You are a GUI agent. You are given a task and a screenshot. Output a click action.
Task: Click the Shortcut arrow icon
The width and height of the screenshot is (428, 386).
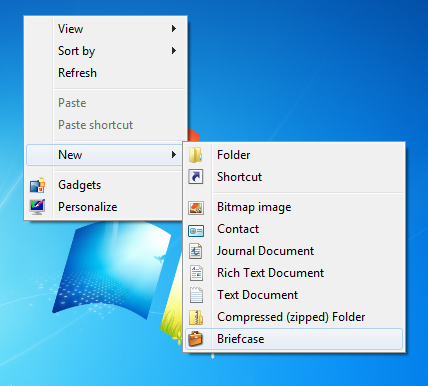196,177
